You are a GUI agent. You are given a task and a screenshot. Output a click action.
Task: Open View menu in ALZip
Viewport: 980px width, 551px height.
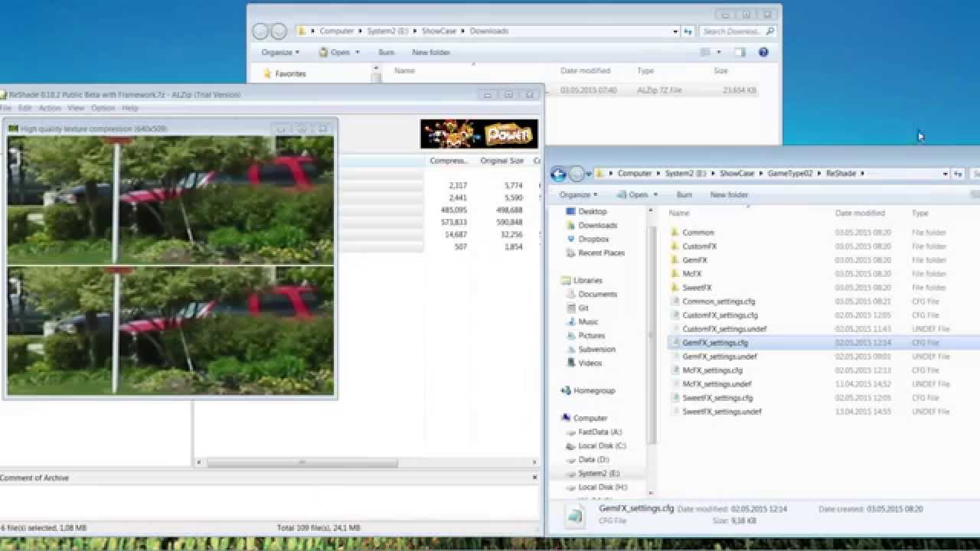coord(76,109)
